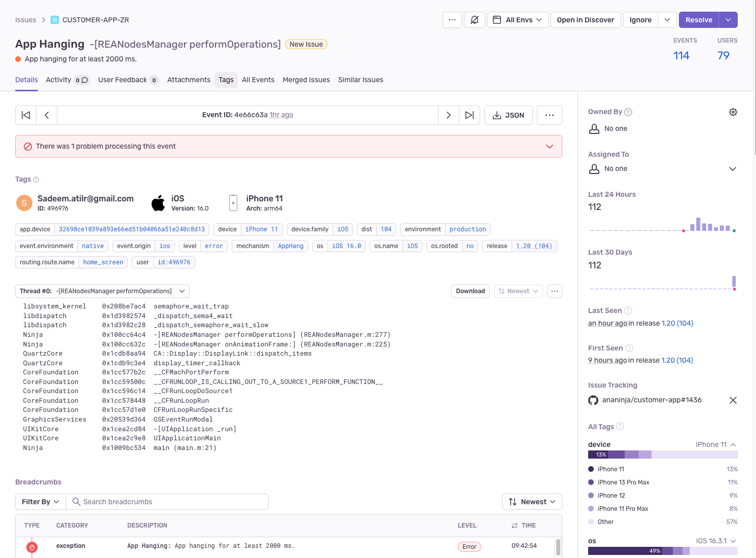Click the Resolve button
The image size is (756, 558).
[x=699, y=20]
